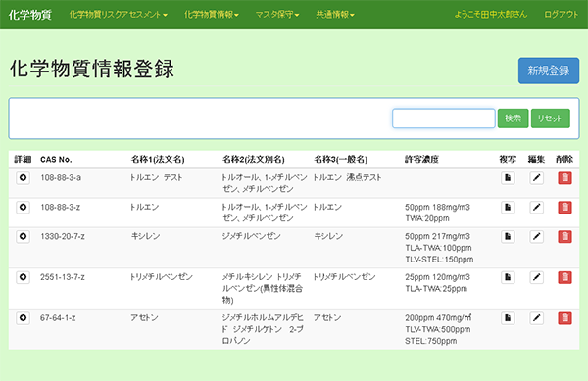Delete the 67-64-1-z record
Screen dimensions: 588x381
[x=565, y=318]
